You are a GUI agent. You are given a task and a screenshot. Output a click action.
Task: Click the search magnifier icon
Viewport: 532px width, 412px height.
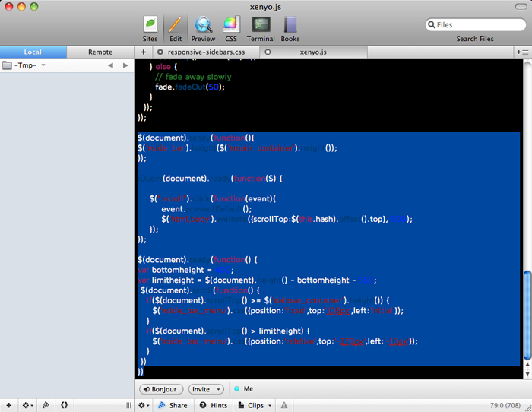click(x=432, y=25)
